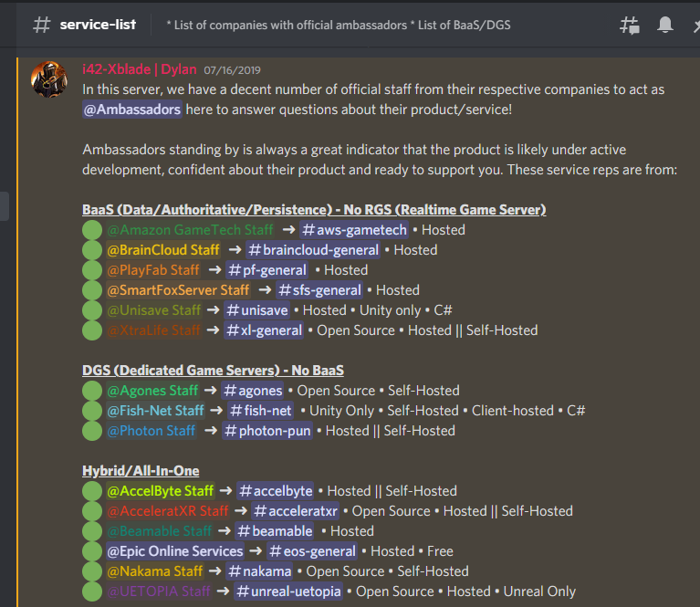The width and height of the screenshot is (700, 607).
Task: Open the #agones channel link
Action: point(253,391)
